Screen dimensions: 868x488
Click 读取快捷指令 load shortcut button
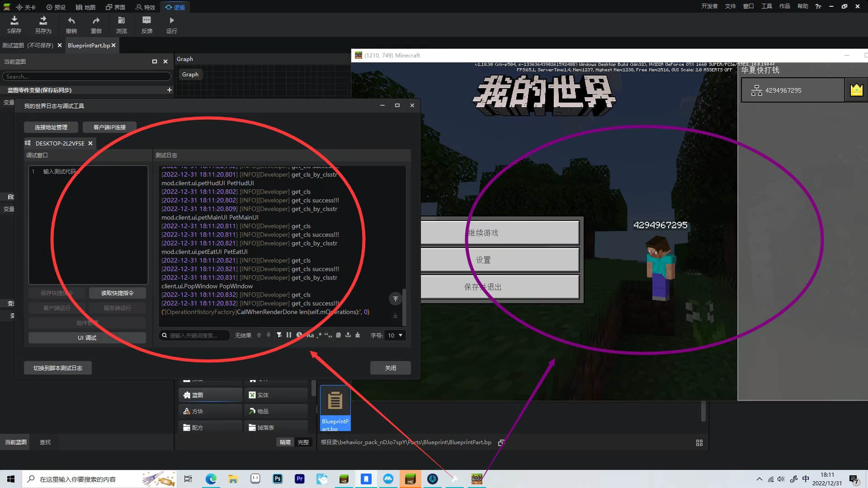coord(118,293)
